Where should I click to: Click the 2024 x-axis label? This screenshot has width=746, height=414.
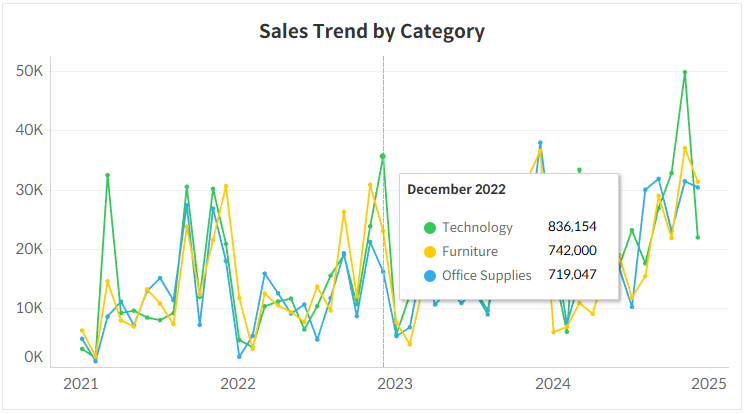[552, 383]
